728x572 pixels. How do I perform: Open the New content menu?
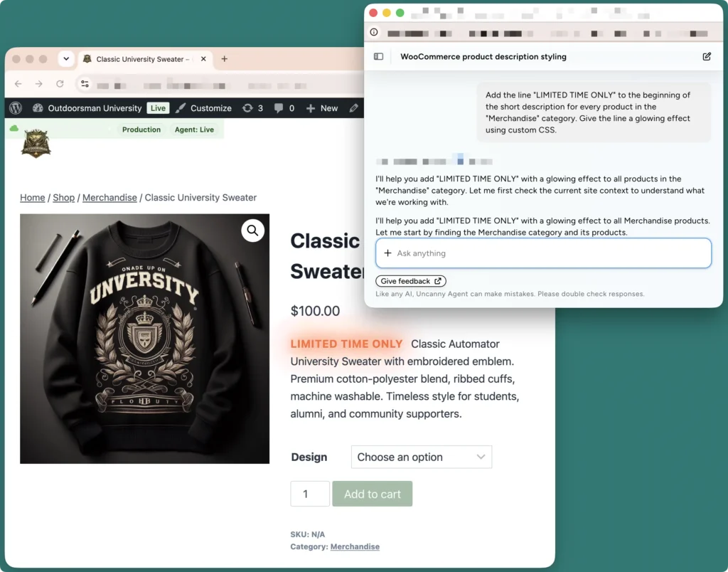coord(322,108)
